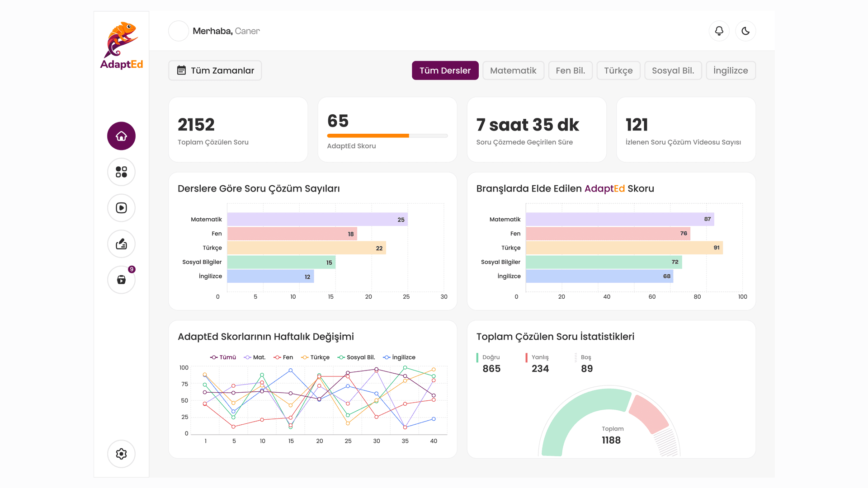The image size is (868, 488).
Task: Open the Tüm Zamanlar date range dropdown
Action: tap(215, 70)
